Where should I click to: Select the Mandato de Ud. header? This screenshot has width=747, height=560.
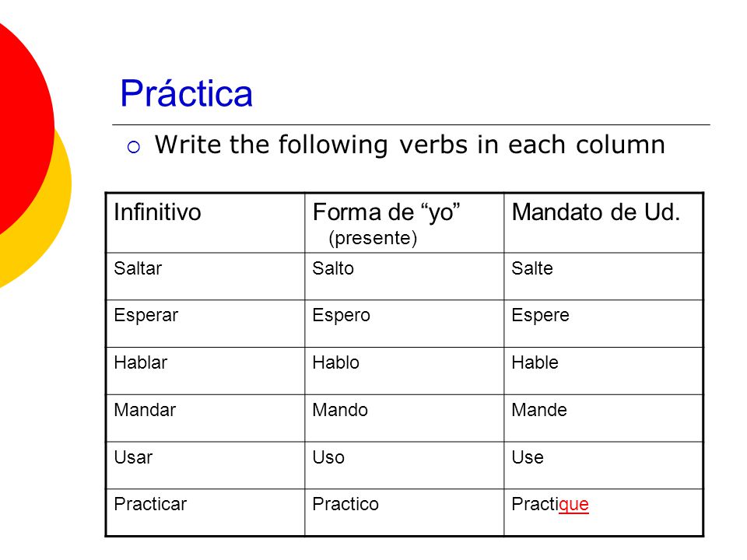click(603, 223)
